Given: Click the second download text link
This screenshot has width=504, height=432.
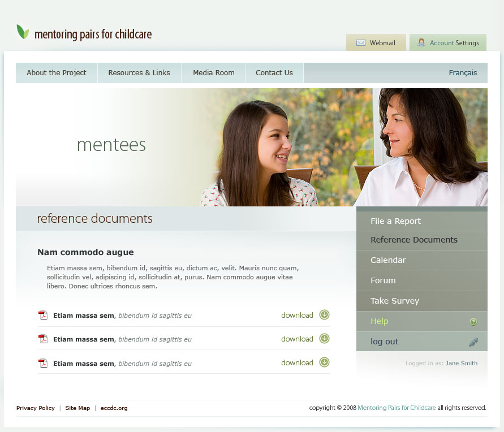Looking at the screenshot, I should 297,339.
